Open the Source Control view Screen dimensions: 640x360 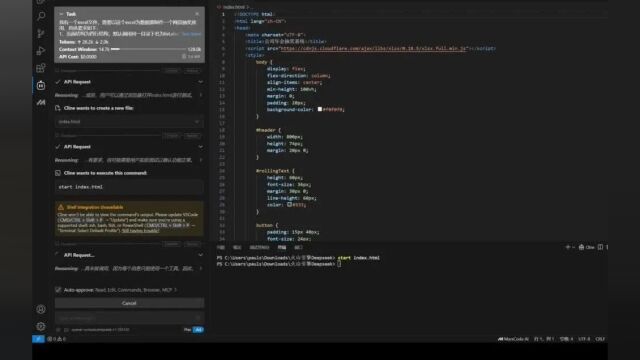tap(41, 33)
